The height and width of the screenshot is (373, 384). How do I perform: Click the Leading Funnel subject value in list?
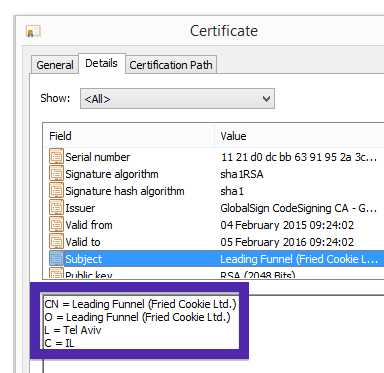tap(299, 259)
